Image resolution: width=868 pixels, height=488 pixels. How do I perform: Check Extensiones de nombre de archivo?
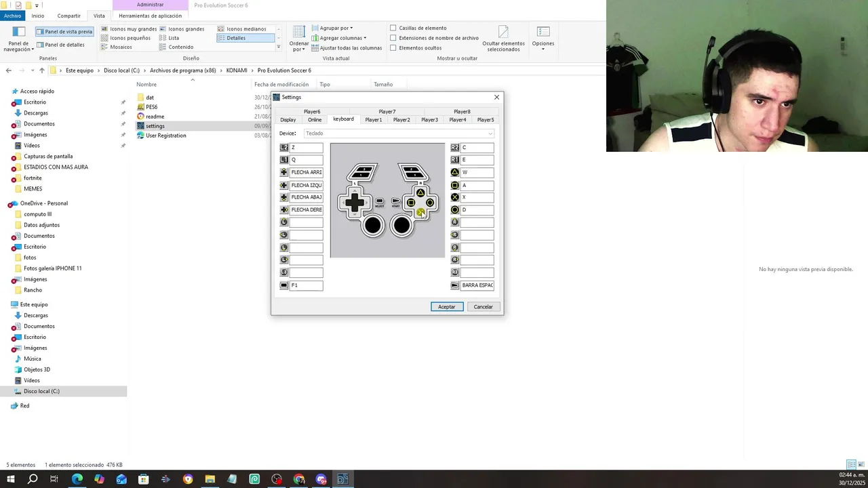[x=393, y=38]
